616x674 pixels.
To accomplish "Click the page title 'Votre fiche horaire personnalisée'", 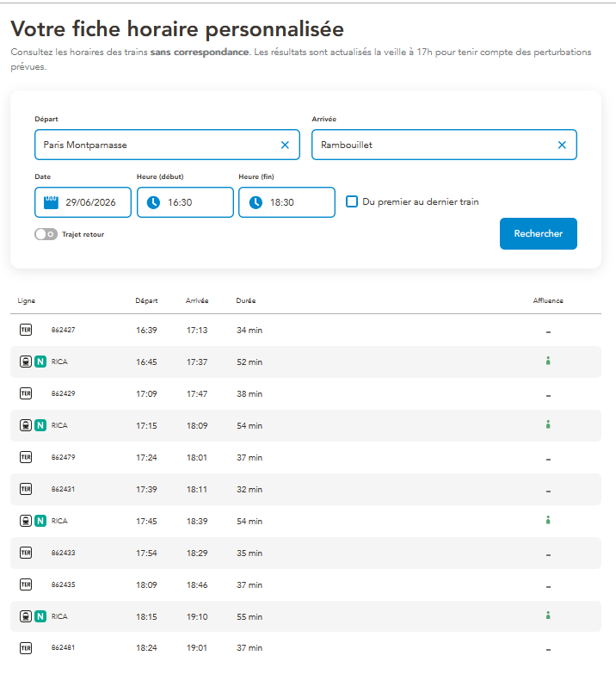I will 177,29.
